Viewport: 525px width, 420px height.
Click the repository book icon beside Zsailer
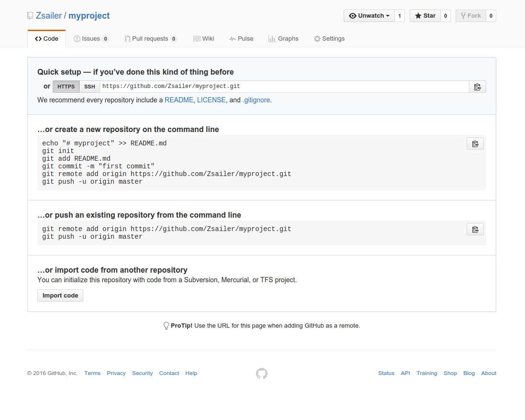pos(31,16)
